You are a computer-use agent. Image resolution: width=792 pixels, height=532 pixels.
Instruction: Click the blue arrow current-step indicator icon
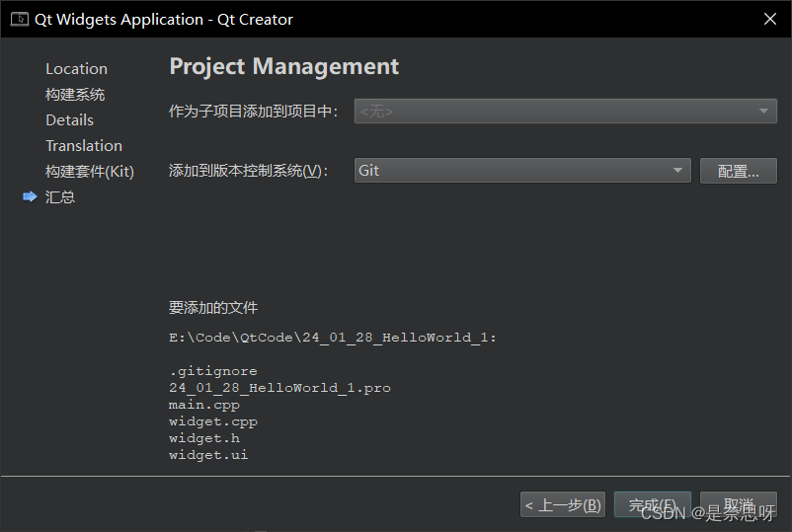tap(30, 196)
